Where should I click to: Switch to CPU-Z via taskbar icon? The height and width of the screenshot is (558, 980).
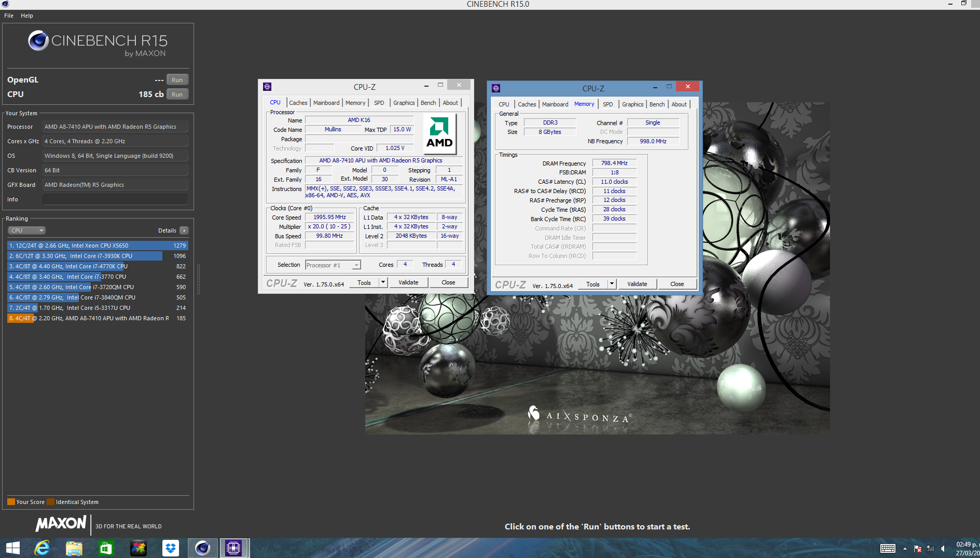234,548
